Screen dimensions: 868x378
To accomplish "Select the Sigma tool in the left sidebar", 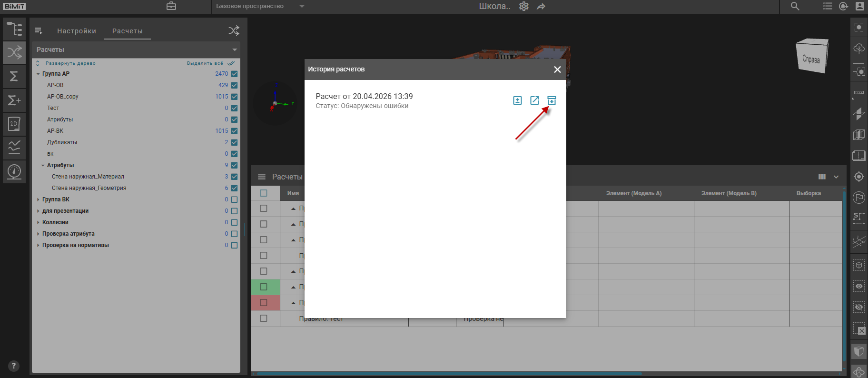I will [14, 76].
